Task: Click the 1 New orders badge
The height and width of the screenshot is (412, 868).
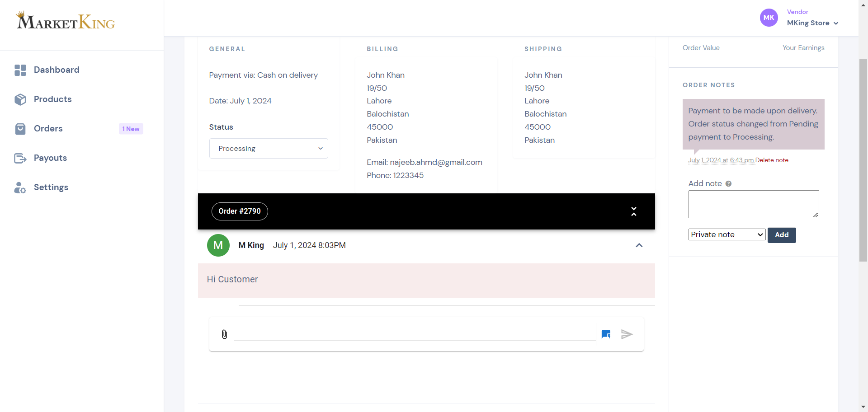Action: click(x=131, y=129)
